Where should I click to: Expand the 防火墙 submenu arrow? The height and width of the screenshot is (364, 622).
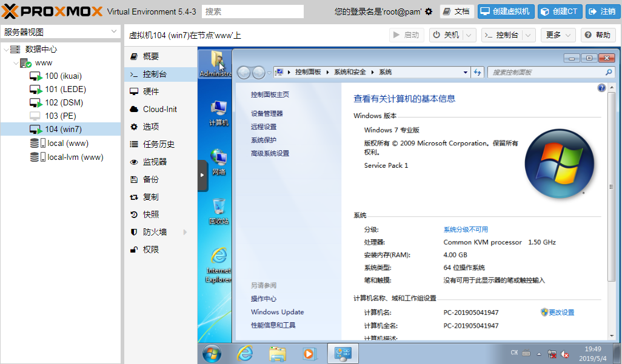point(185,232)
